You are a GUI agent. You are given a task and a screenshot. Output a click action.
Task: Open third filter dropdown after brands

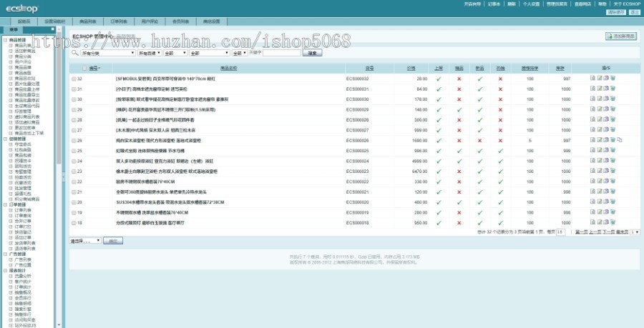(175, 54)
